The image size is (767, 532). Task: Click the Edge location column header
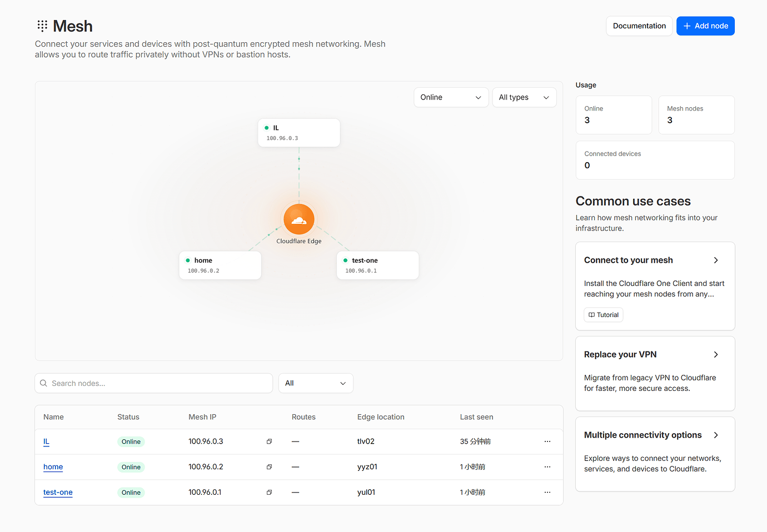click(381, 417)
